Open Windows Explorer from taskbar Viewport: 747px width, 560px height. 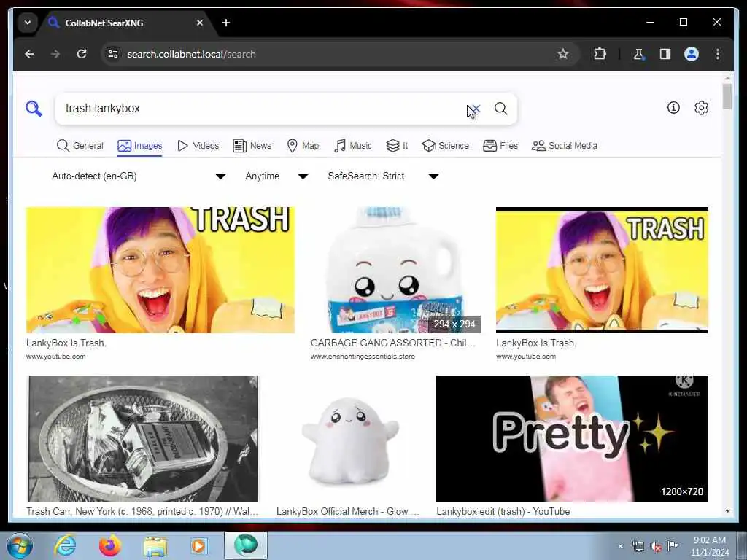[155, 546]
